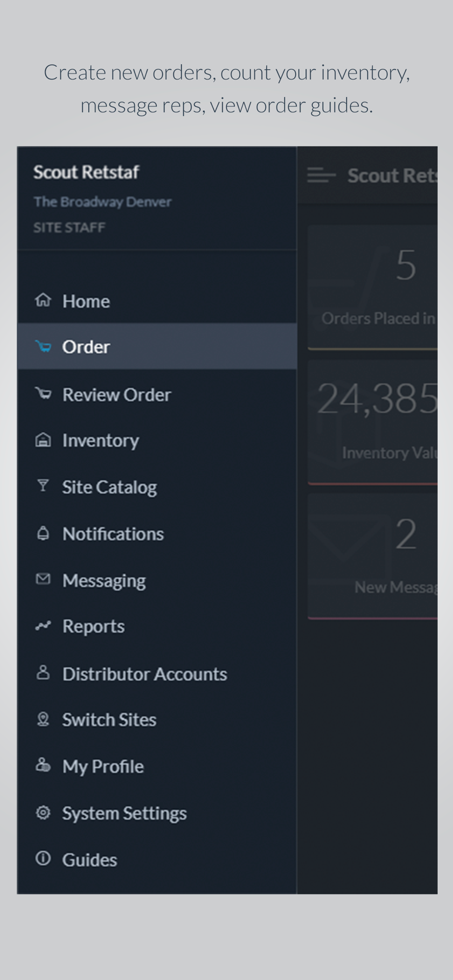453x980 pixels.
Task: Click the Home house icon
Action: (43, 300)
